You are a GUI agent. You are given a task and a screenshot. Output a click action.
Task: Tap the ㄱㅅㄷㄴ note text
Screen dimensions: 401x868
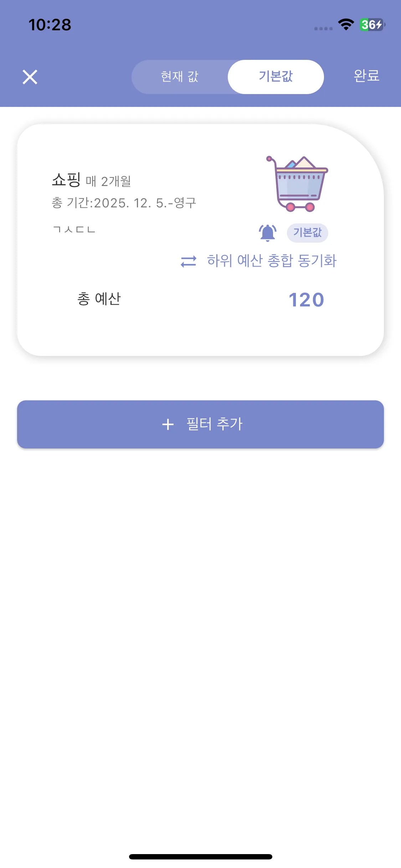(74, 229)
